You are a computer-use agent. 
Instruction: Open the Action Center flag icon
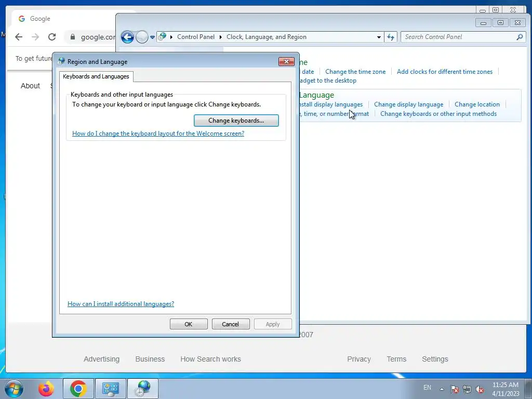point(455,389)
